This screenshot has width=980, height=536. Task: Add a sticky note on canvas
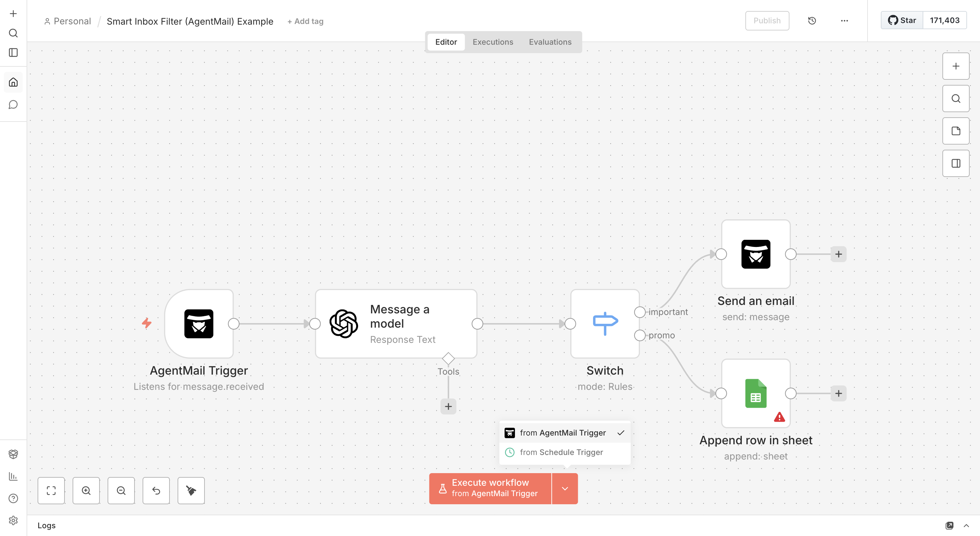(x=956, y=131)
